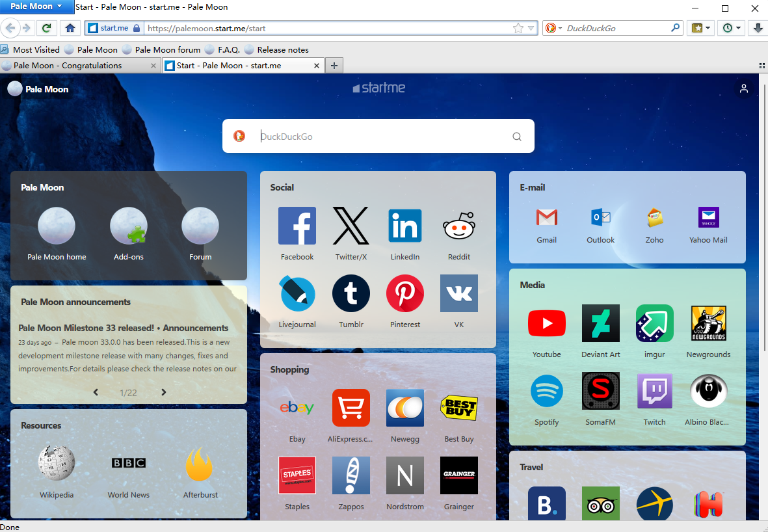The image size is (768, 532).
Task: Open the search engine selector dropdown
Action: click(x=553, y=28)
